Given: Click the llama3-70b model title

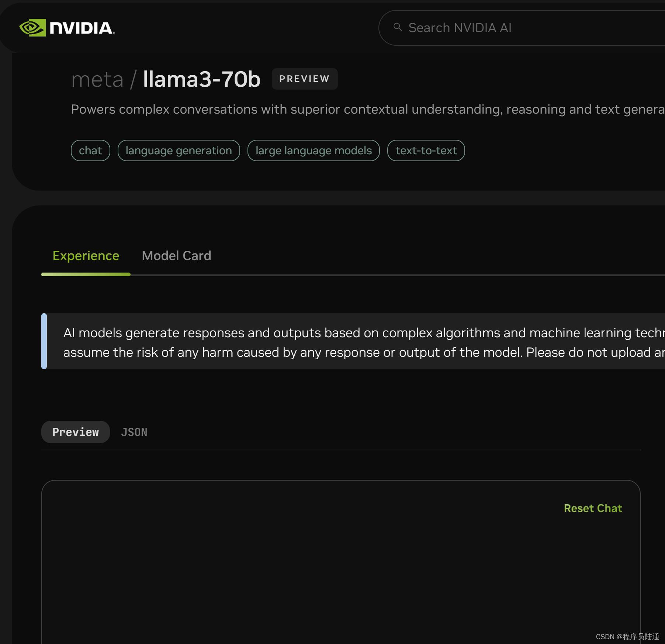Looking at the screenshot, I should tap(202, 79).
